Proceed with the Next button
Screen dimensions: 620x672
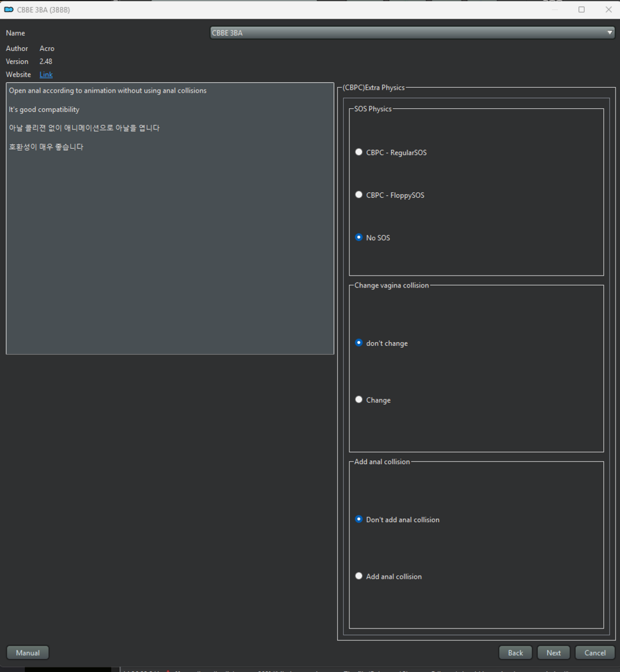pyautogui.click(x=553, y=653)
